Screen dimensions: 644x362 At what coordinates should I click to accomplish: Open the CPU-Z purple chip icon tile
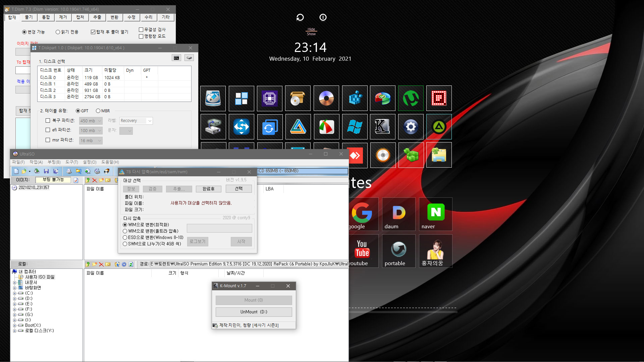point(270,98)
